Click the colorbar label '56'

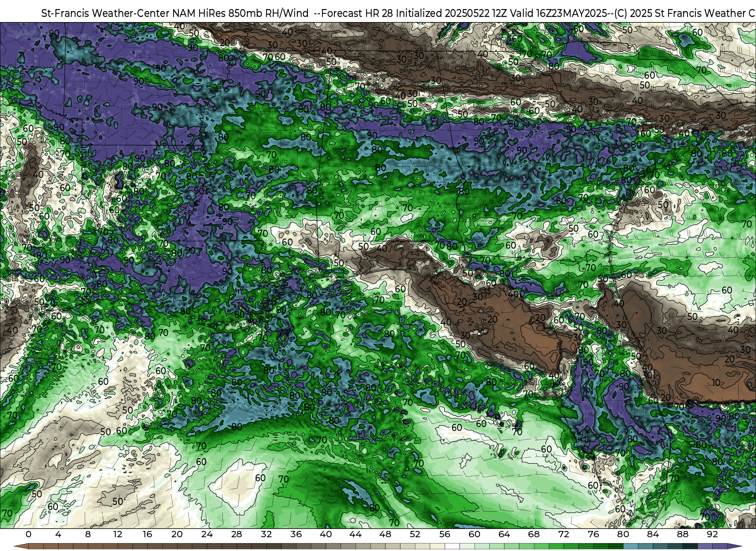[x=445, y=534]
